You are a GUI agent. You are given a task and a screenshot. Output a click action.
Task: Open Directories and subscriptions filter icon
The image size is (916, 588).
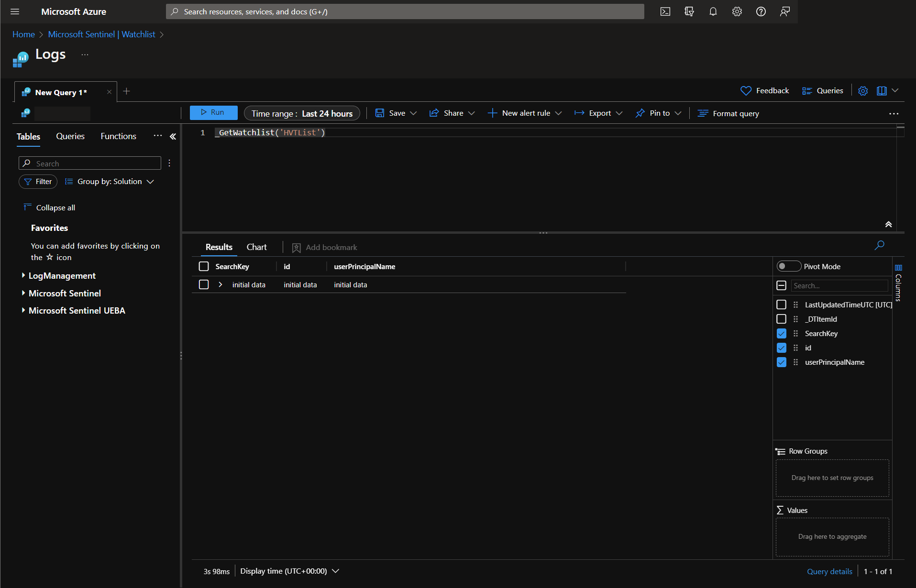pyautogui.click(x=689, y=11)
